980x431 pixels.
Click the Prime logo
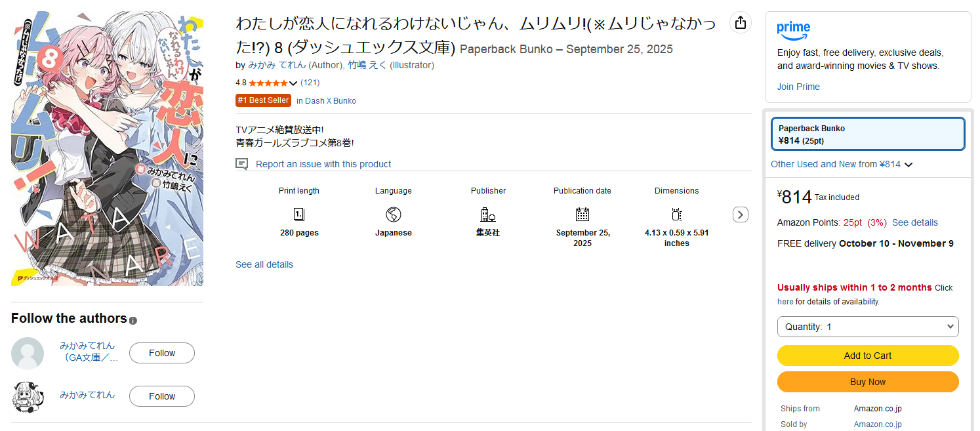[x=794, y=30]
